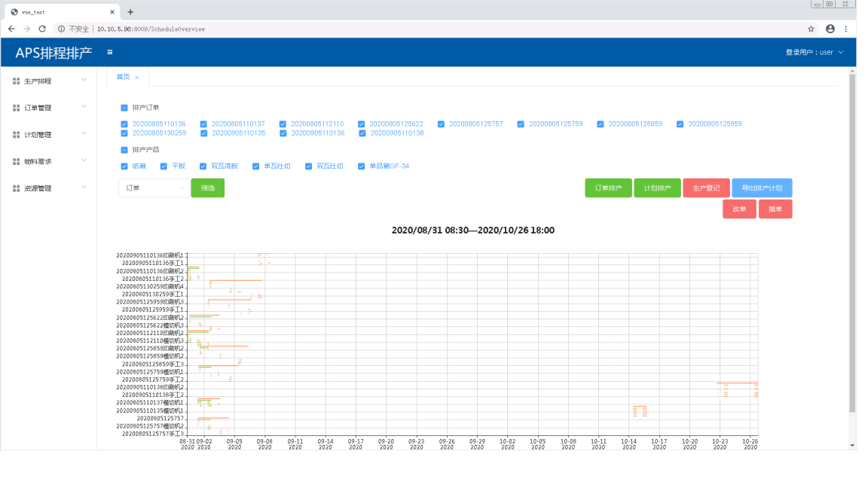Click the 生产排程 sidebar grid icon
The height and width of the screenshot is (488, 868).
17,81
